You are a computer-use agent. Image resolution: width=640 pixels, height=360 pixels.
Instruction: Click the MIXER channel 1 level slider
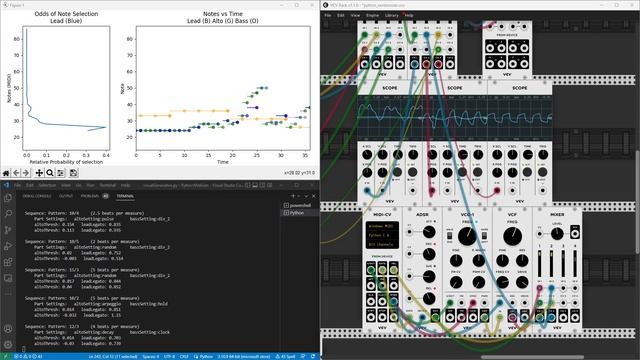(540, 264)
